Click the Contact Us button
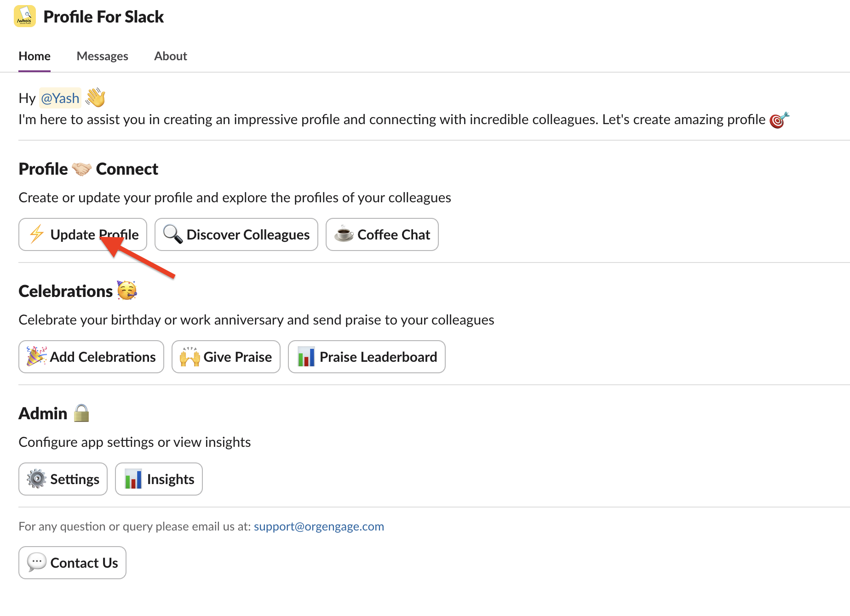The height and width of the screenshot is (616, 850). 72,563
